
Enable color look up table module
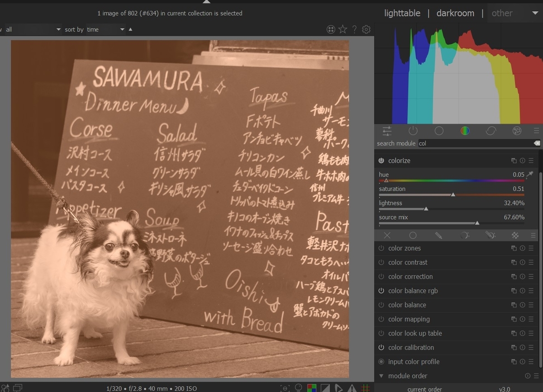(381, 333)
